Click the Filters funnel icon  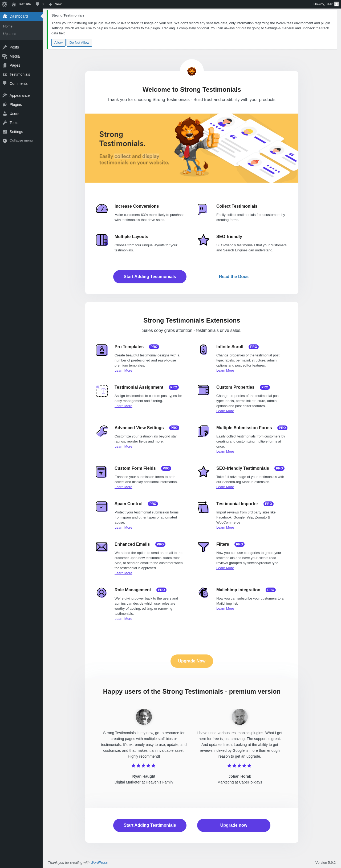pyautogui.click(x=203, y=546)
